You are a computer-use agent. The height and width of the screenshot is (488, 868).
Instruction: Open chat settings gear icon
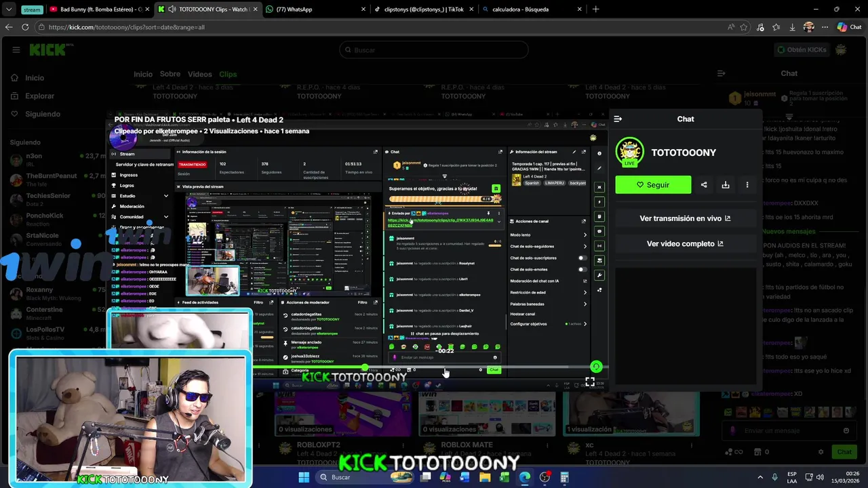click(x=821, y=452)
